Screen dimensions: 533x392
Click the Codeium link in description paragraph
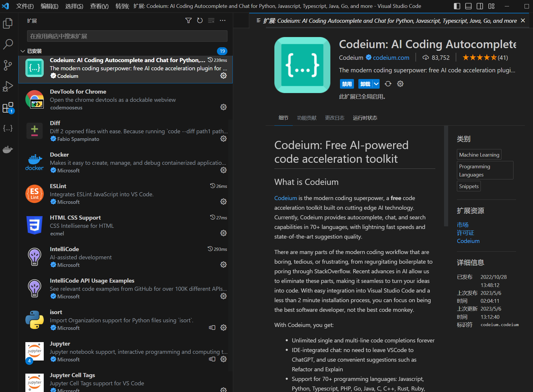pyautogui.click(x=285, y=198)
